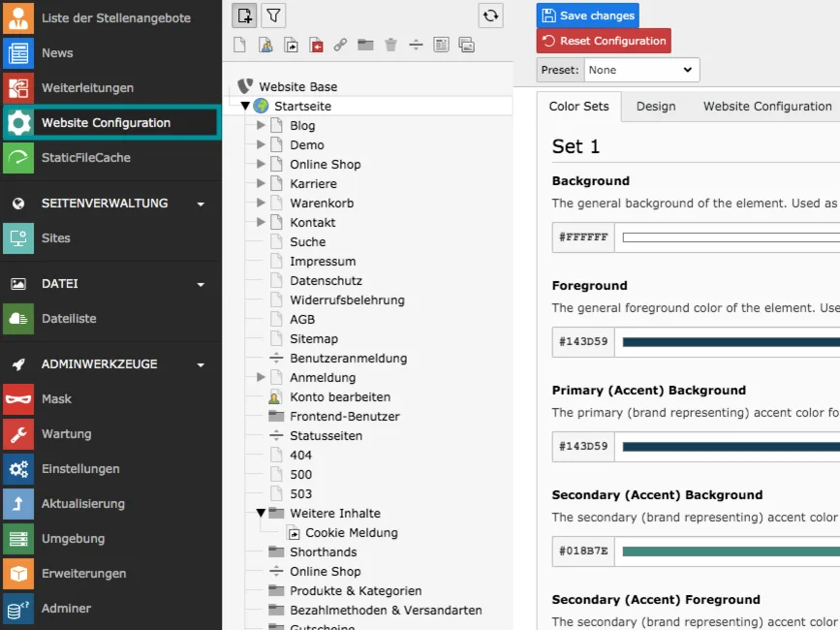Viewport: 840px width, 630px height.
Task: Refresh the page tree
Action: pos(491,16)
